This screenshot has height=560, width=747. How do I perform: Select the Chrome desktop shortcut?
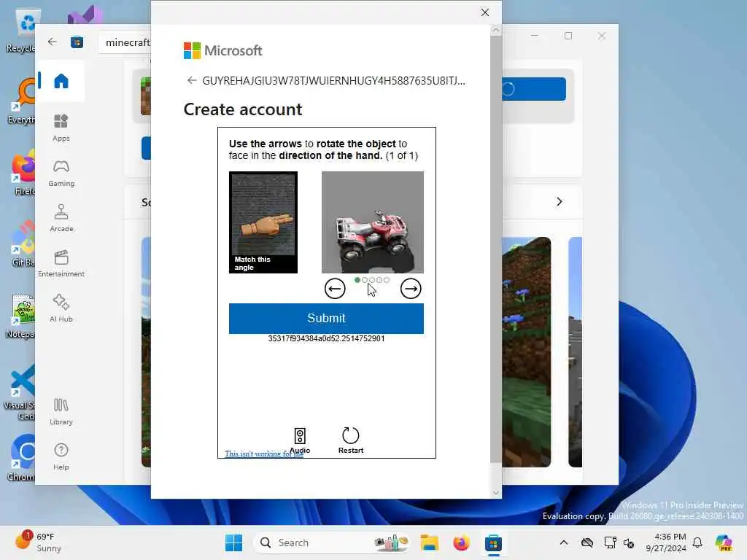[21, 457]
